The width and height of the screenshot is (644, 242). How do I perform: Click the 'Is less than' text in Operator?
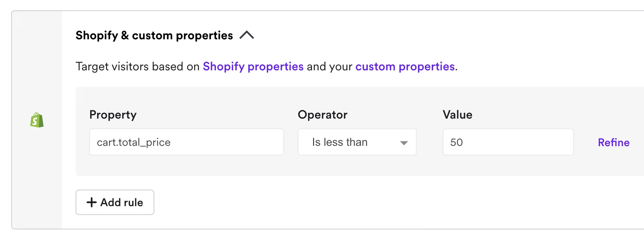[x=340, y=142]
